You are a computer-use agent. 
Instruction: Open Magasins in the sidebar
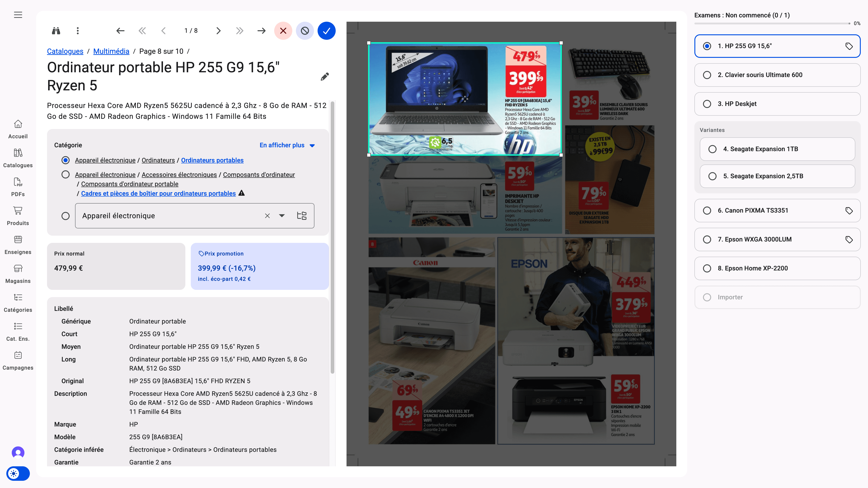coord(18,274)
